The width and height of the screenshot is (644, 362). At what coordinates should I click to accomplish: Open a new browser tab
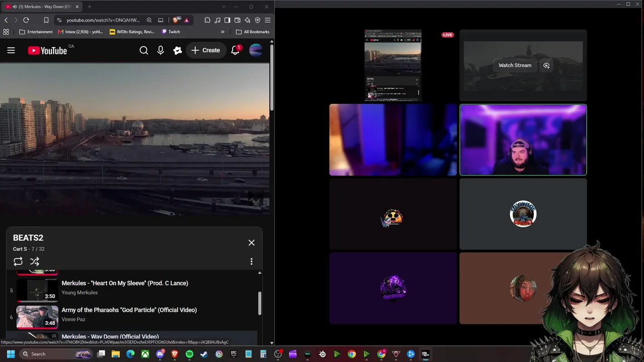click(90, 7)
